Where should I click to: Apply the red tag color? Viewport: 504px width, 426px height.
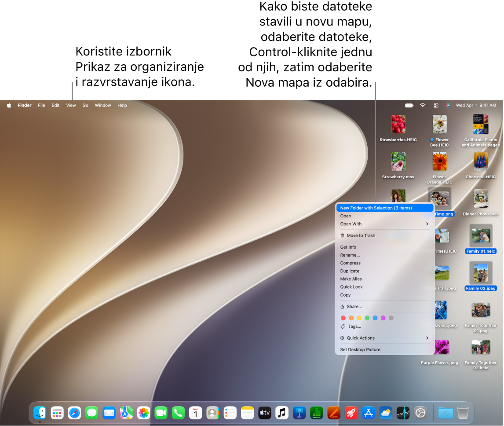(x=343, y=318)
